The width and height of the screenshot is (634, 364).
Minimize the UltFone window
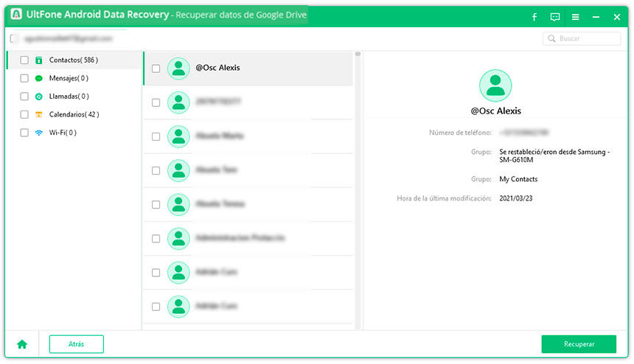(x=596, y=17)
